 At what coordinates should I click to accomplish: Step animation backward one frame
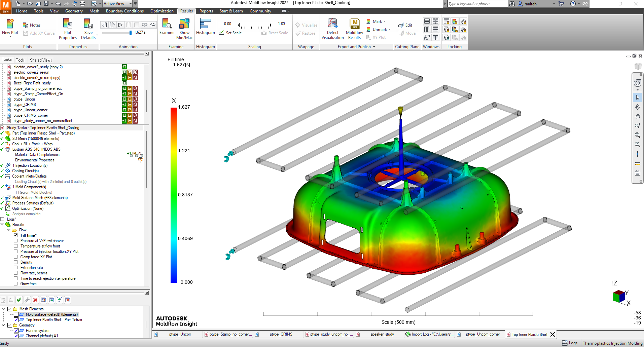click(104, 25)
